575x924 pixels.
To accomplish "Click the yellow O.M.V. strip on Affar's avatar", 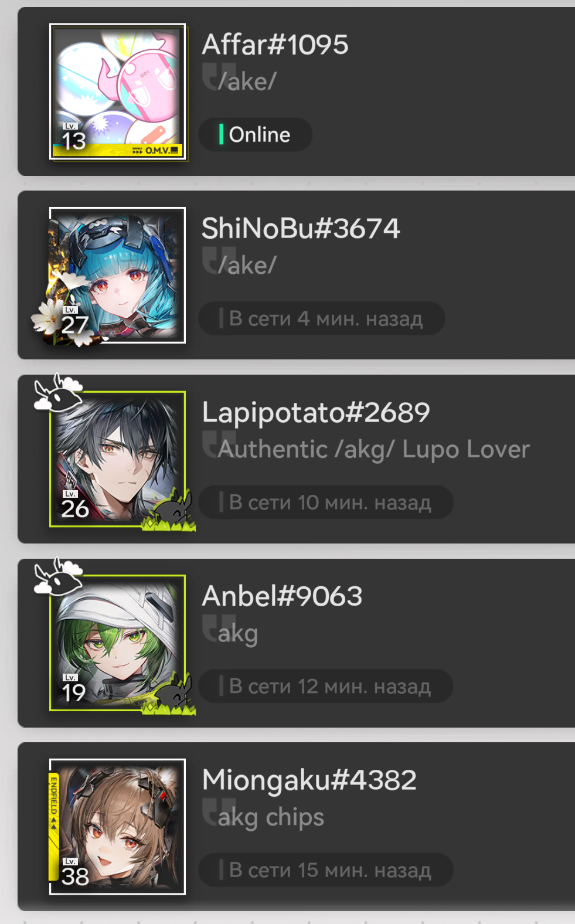I will [x=118, y=151].
